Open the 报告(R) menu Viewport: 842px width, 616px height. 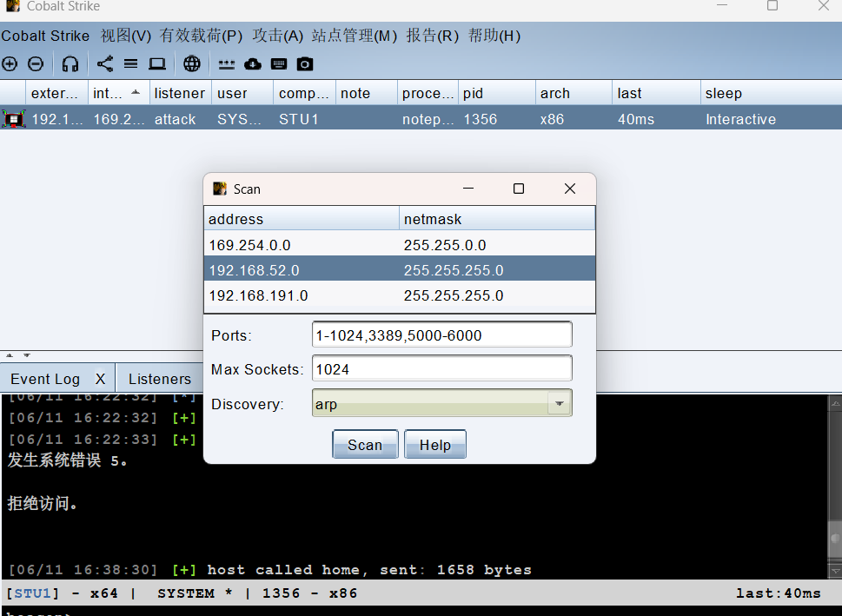coord(432,36)
